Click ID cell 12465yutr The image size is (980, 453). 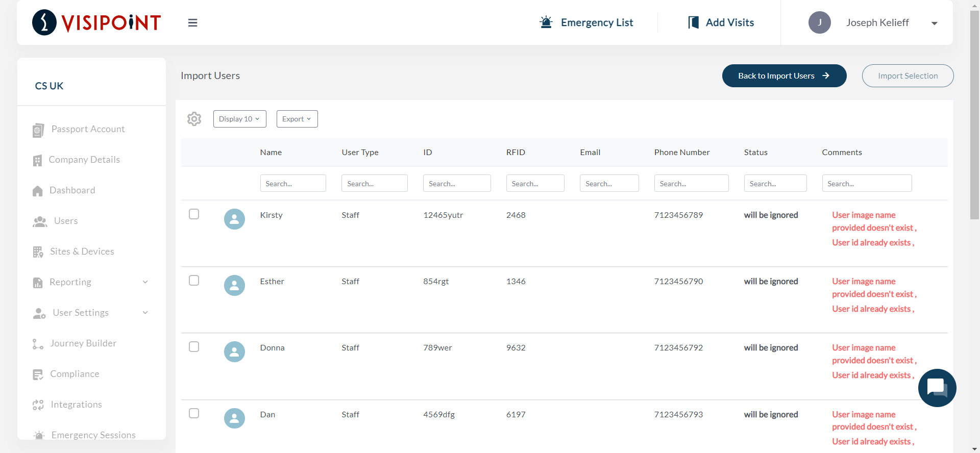tap(443, 215)
